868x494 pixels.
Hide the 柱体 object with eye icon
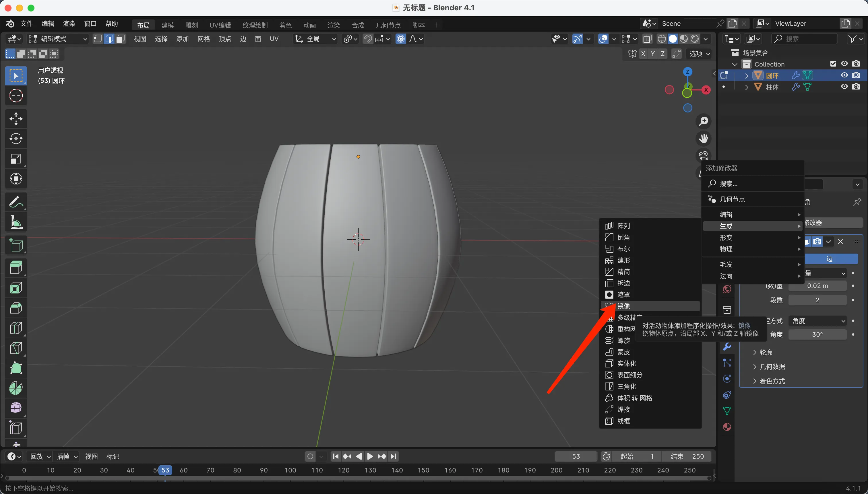844,87
